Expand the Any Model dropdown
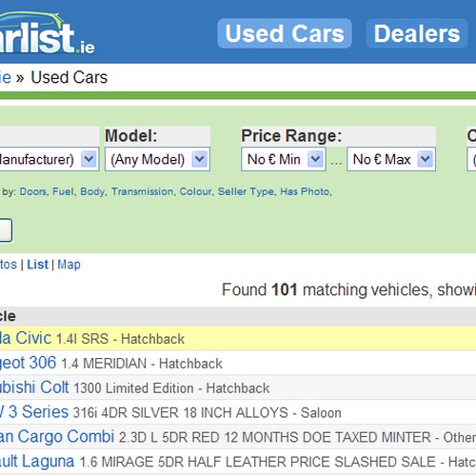This screenshot has width=476, height=476. (157, 159)
